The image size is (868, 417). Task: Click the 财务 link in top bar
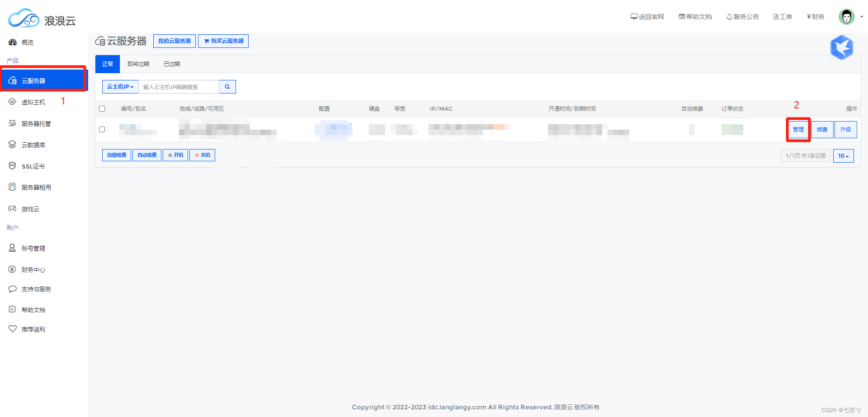(816, 17)
